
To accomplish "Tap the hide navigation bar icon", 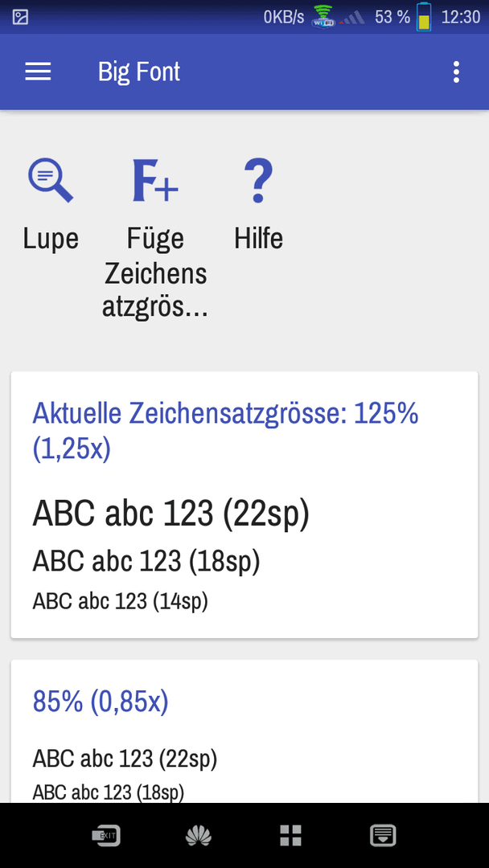I will (383, 835).
